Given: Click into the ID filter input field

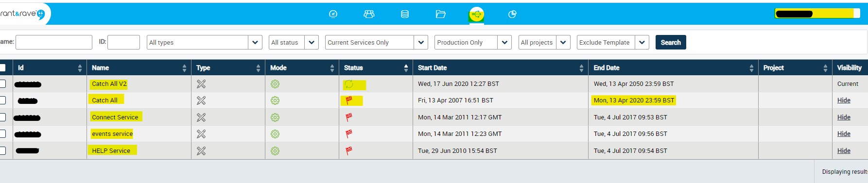Looking at the screenshot, I should [123, 42].
